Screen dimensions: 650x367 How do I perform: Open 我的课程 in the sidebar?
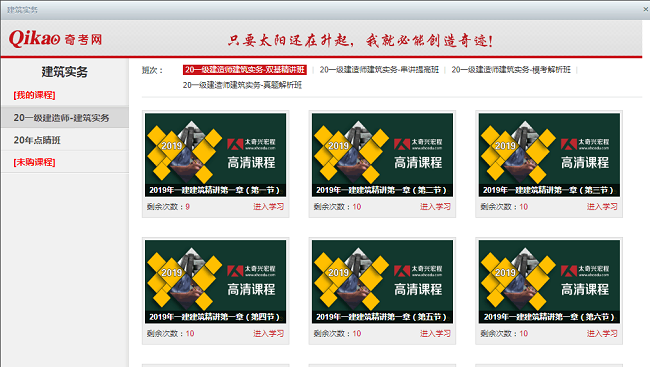(34, 95)
